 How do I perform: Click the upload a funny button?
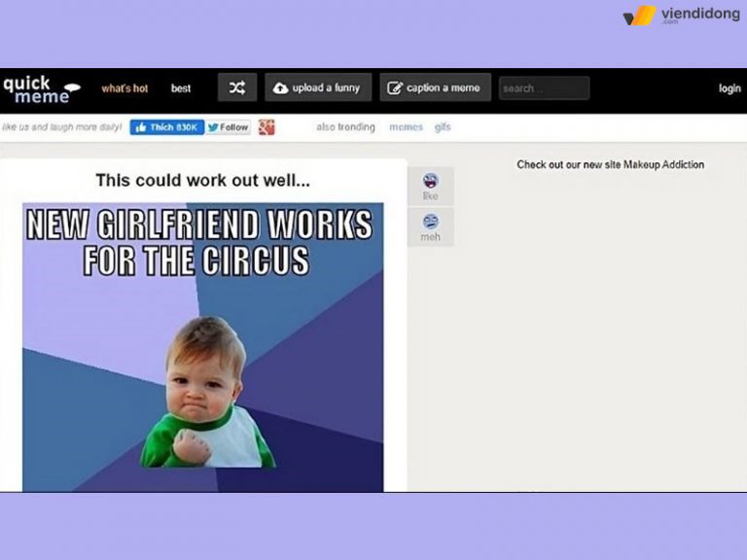point(318,88)
